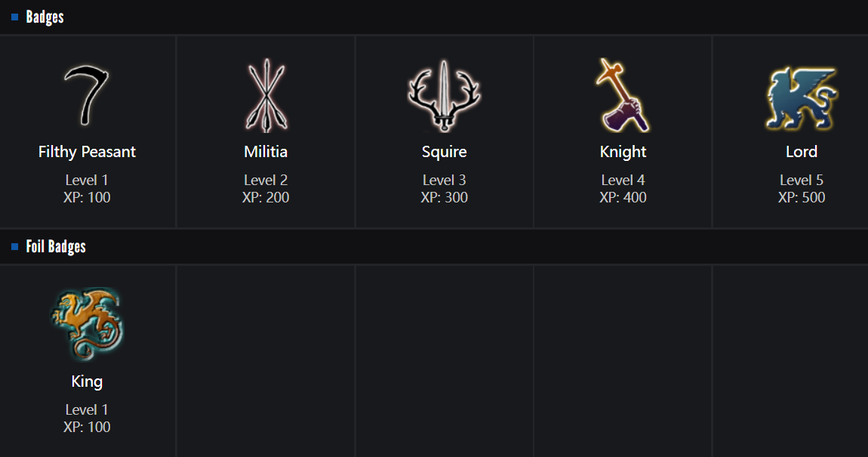Click the Level 3 XP: 300 text

point(445,189)
